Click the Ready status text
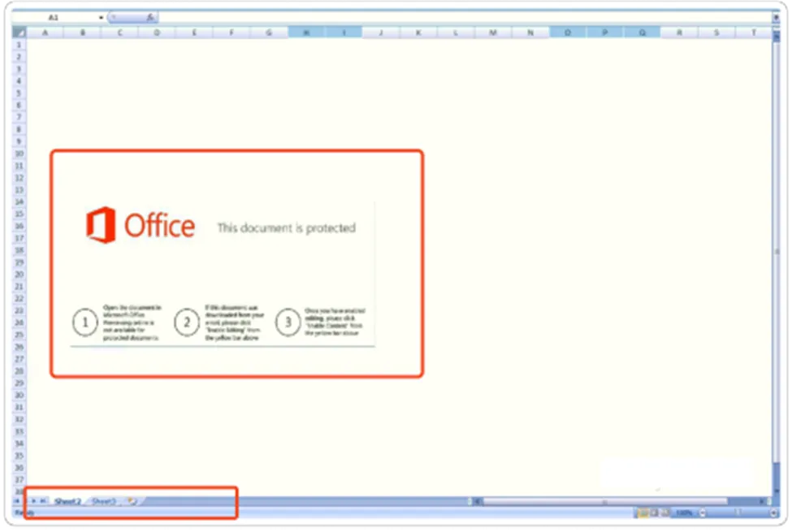 click(x=24, y=513)
